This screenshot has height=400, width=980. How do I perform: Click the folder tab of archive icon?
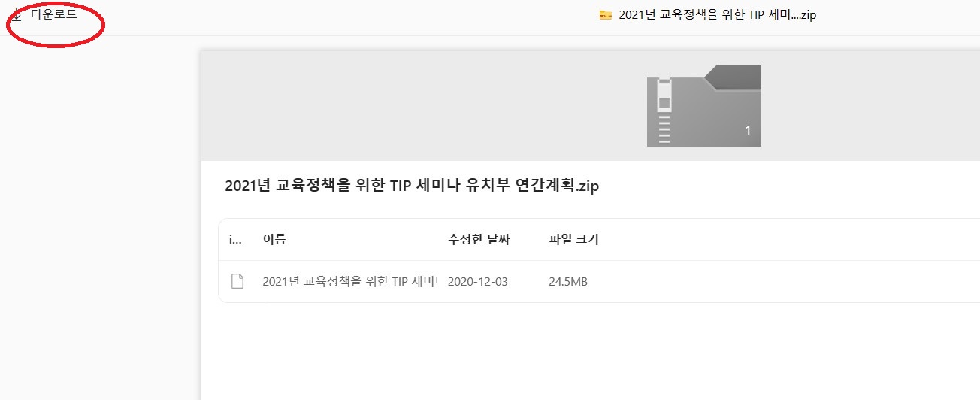733,77
